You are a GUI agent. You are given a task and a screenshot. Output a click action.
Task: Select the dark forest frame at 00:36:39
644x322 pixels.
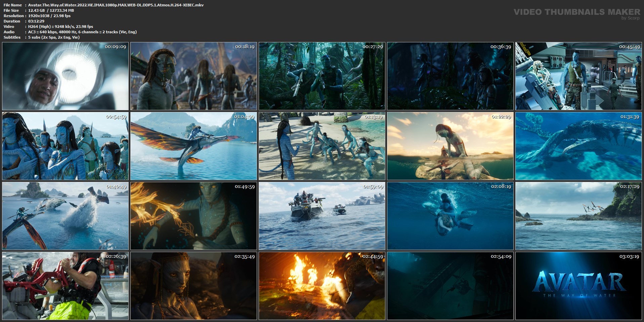coord(450,76)
